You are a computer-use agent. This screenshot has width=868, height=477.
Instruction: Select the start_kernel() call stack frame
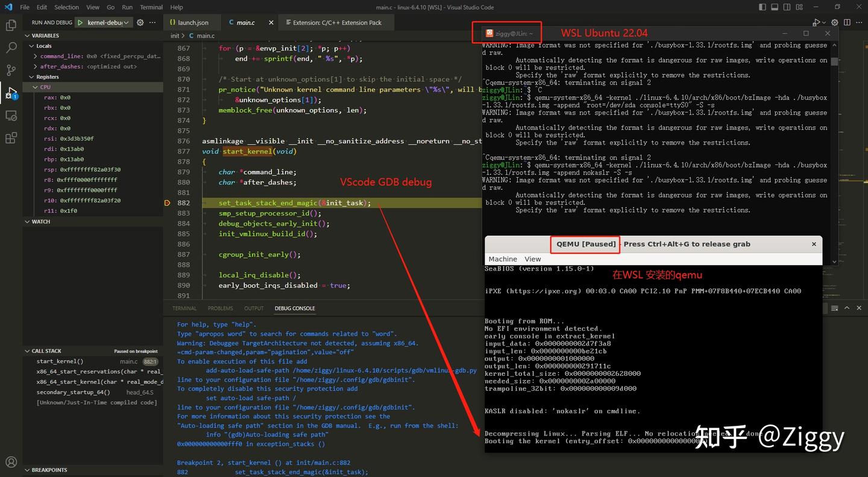click(x=93, y=361)
